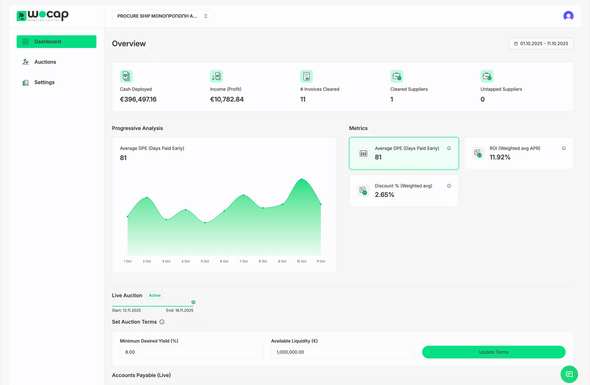Select the ROI (Weighted avg APR) card

click(519, 153)
